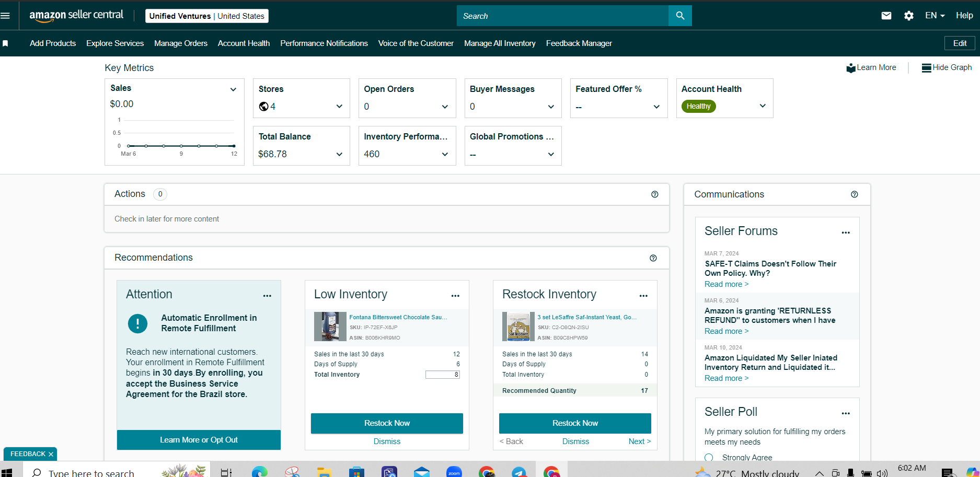Expand the Featured Offer % card

point(656,107)
